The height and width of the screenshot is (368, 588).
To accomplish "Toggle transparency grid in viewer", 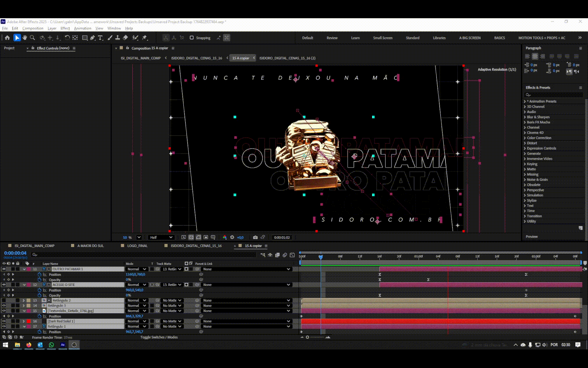I will [191, 237].
